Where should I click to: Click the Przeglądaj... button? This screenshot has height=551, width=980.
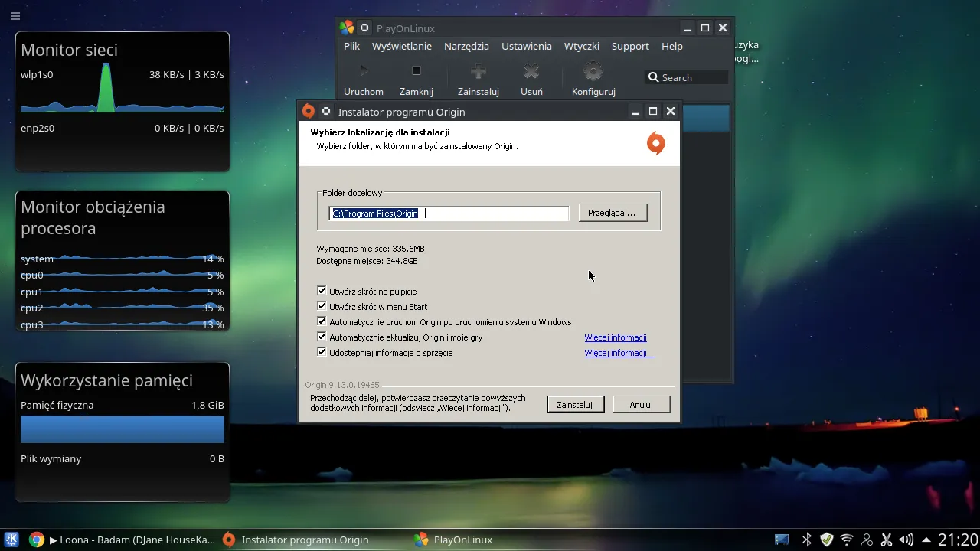click(x=612, y=213)
